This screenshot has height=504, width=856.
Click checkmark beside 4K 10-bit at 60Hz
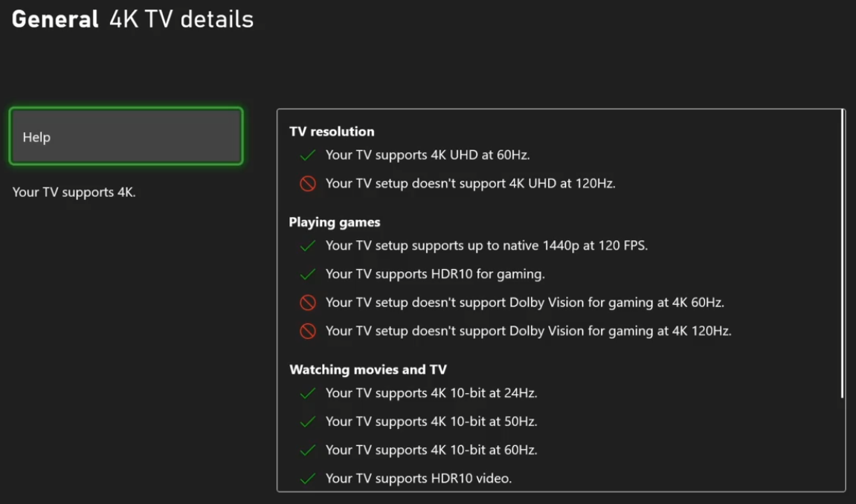coord(307,450)
